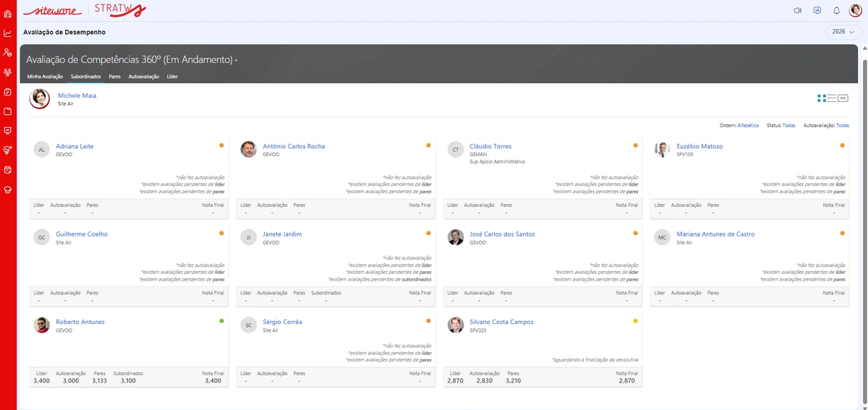Open the IA assistant chat icon
Viewport: 868px width, 410px height.
(817, 11)
